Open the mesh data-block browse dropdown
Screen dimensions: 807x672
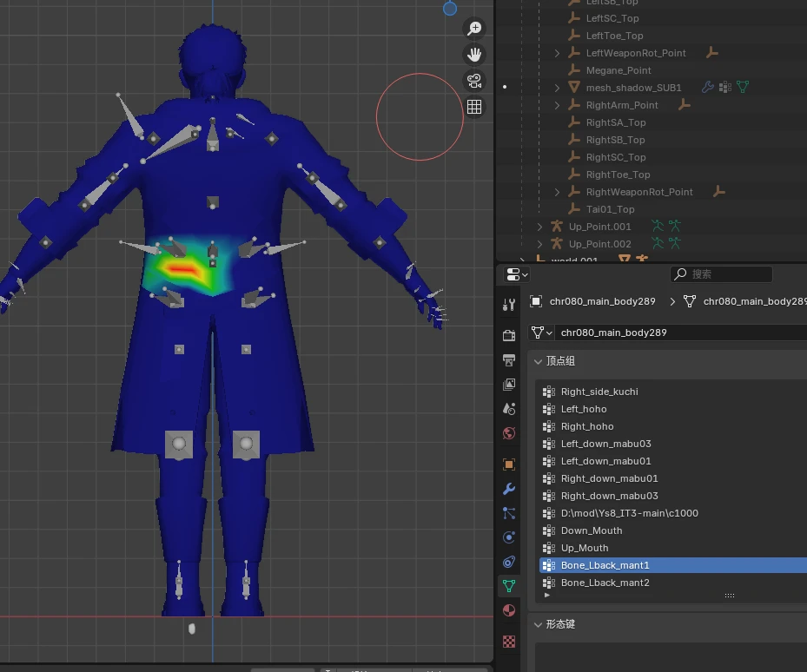click(x=541, y=333)
